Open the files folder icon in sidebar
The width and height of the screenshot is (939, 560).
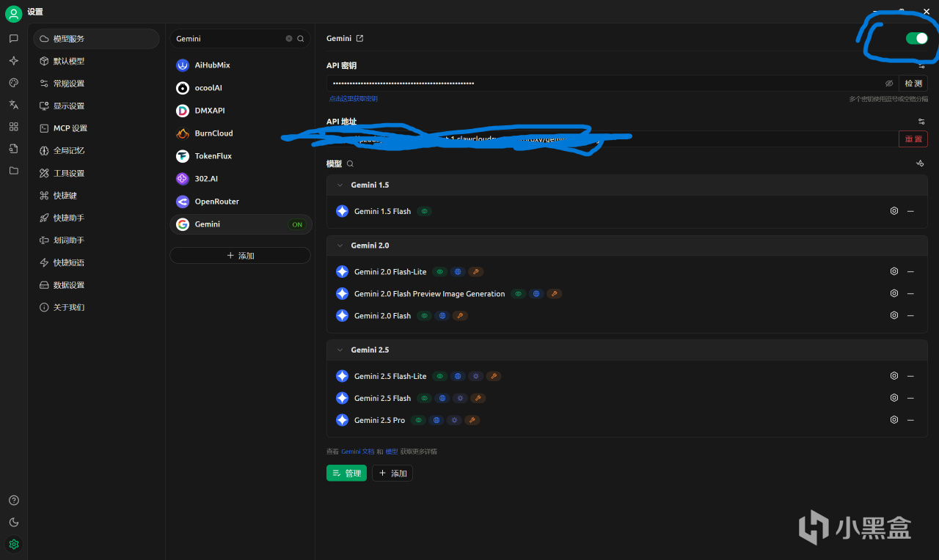click(13, 171)
